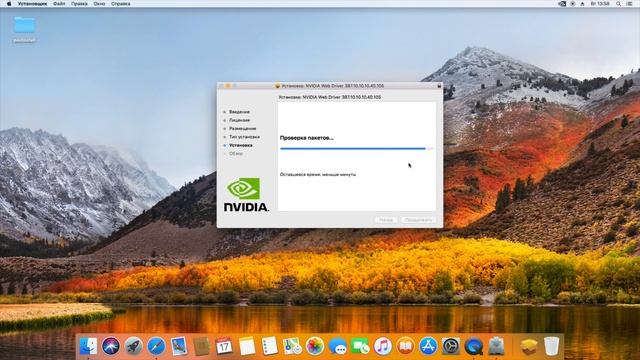Open QuickTime Player icon in Dock
This screenshot has height=360, width=640.
(x=473, y=346)
